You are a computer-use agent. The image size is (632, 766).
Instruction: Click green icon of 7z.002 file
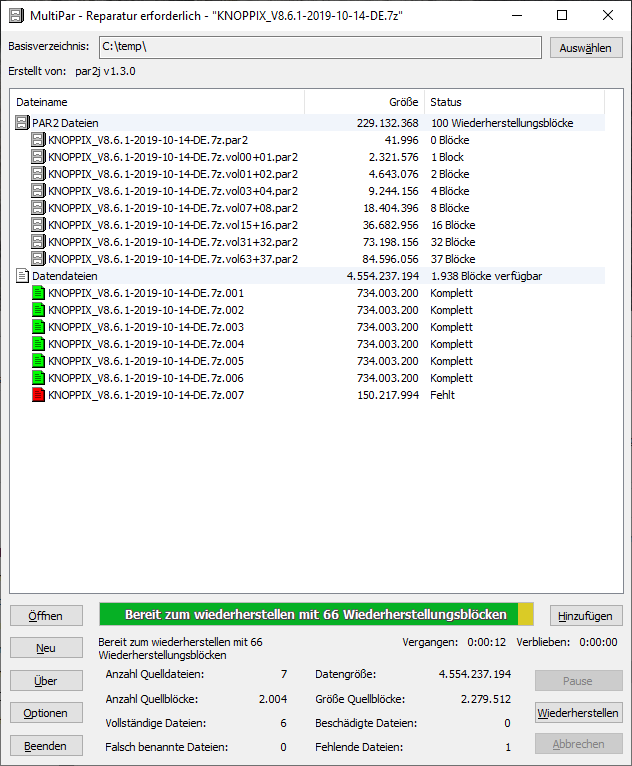point(38,310)
